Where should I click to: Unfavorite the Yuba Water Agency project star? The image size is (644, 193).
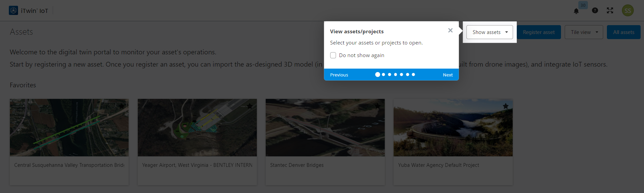pos(506,106)
